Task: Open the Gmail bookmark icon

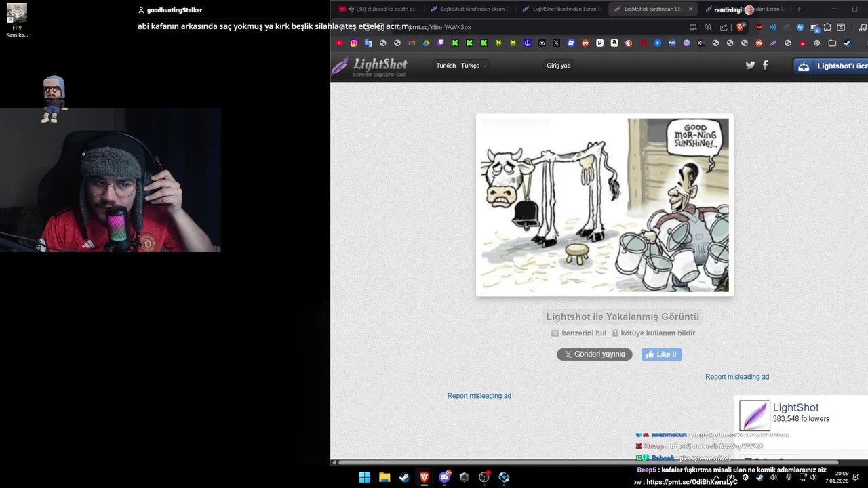Action: pos(412,43)
